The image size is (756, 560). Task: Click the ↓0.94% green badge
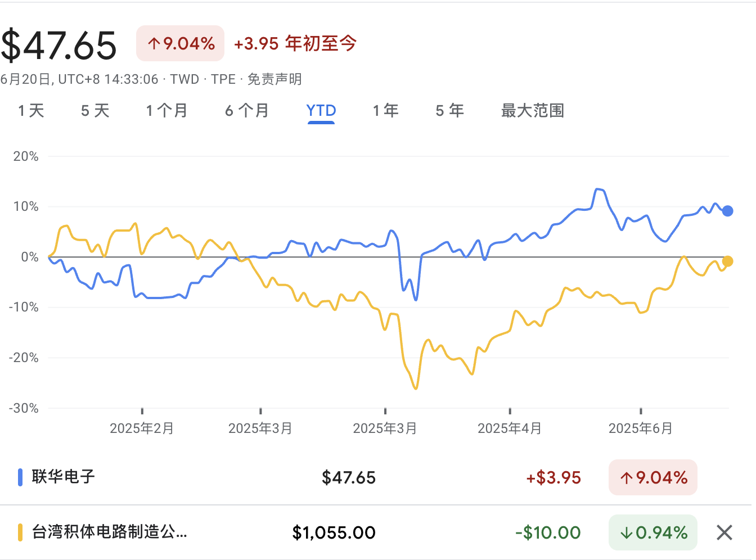point(653,532)
